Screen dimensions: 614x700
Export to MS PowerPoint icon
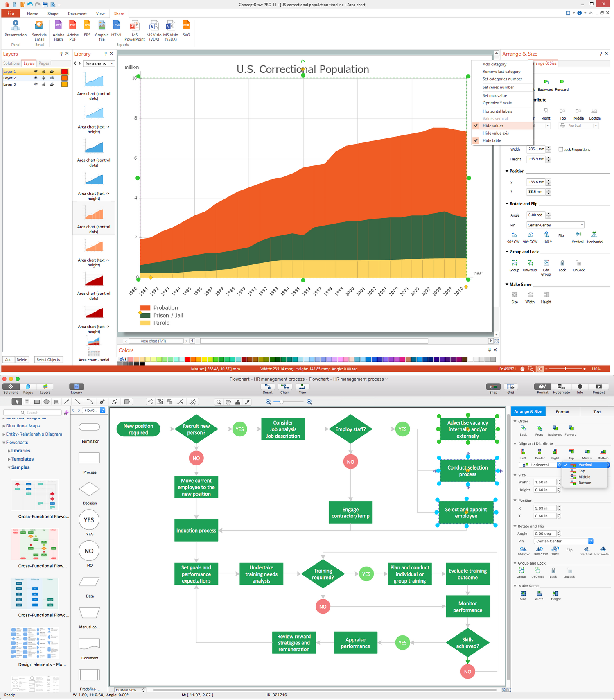click(135, 26)
